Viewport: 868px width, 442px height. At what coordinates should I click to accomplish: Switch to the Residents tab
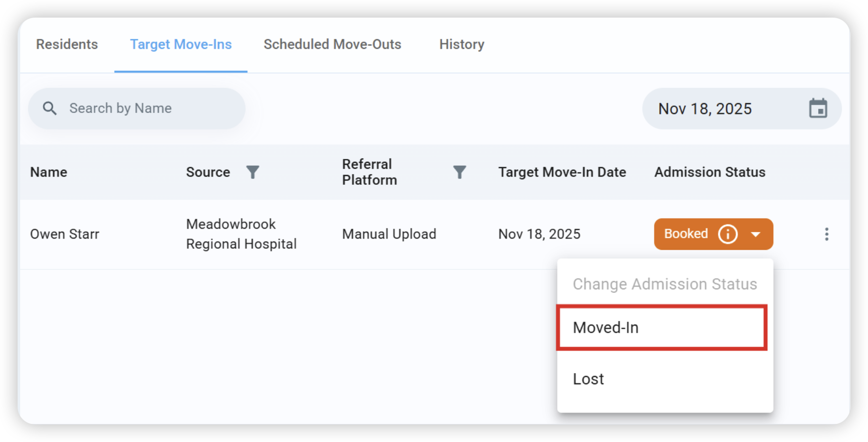[x=67, y=44]
